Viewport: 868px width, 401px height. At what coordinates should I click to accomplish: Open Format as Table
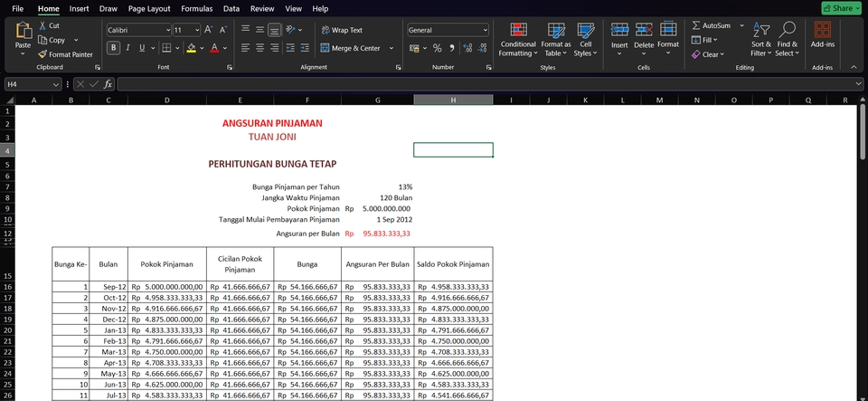click(556, 39)
